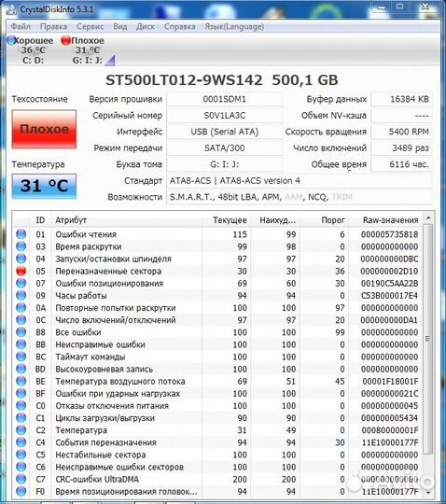Click the attribute list vertical scrollbar thumb
Viewport: 446px width, 504px height.
pyautogui.click(x=427, y=339)
